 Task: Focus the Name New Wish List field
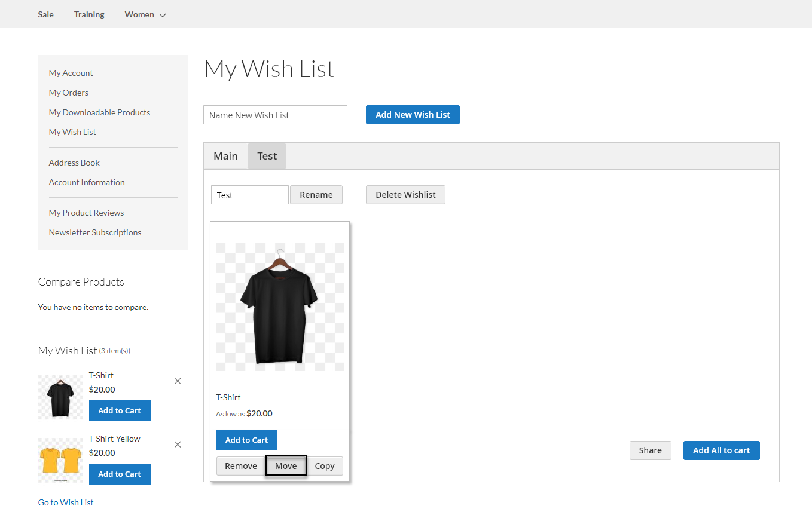point(275,115)
